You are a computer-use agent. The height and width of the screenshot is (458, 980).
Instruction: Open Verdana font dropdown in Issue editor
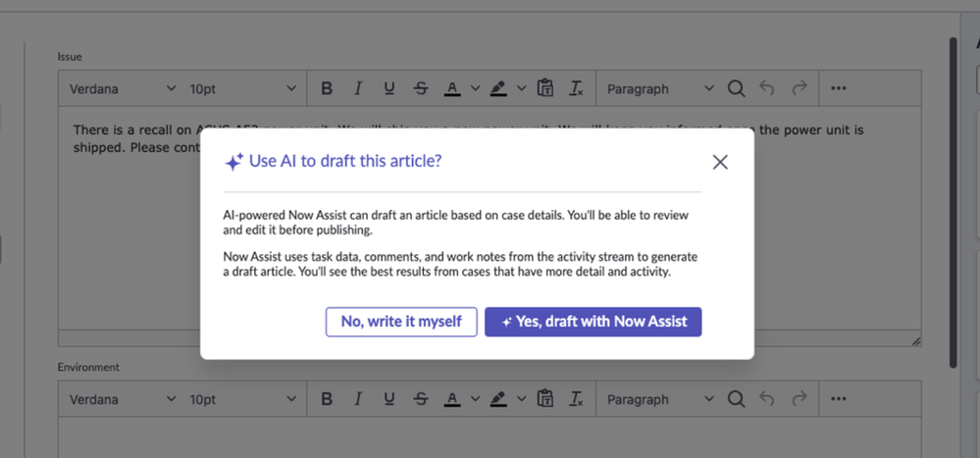(x=123, y=88)
